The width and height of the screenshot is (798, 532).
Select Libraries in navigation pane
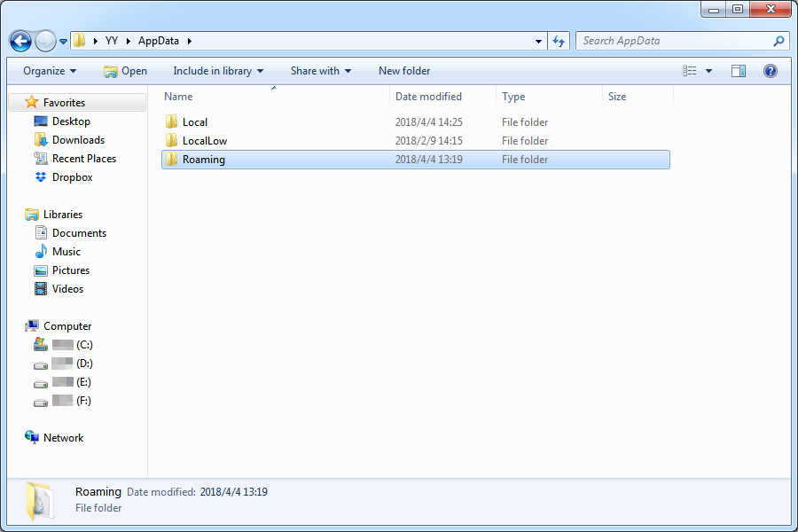pos(63,215)
